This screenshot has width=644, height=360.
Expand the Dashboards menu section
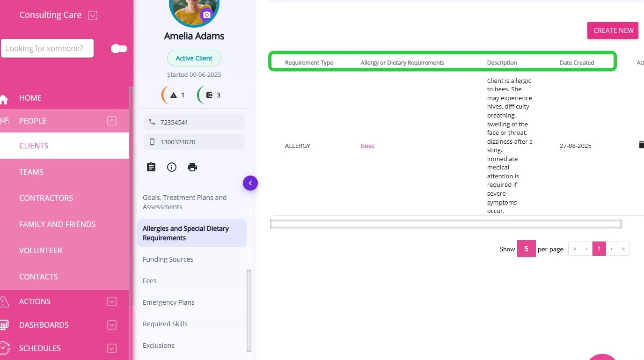(x=112, y=325)
